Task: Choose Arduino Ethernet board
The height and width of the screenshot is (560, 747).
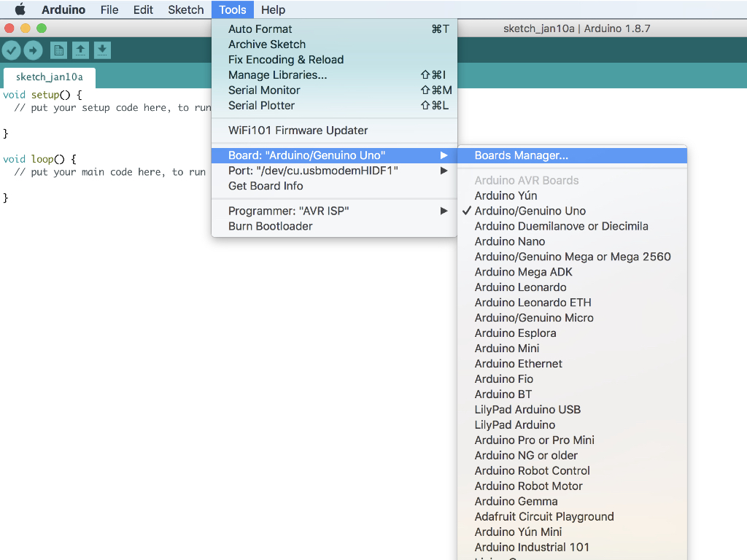Action: coord(572,364)
